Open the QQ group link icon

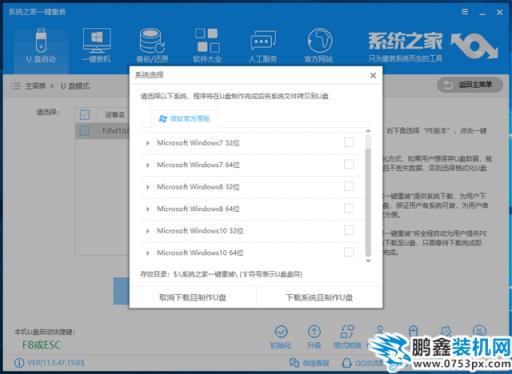point(347,363)
